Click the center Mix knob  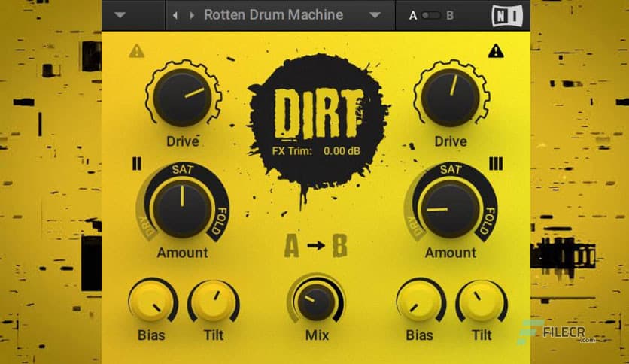[316, 302]
